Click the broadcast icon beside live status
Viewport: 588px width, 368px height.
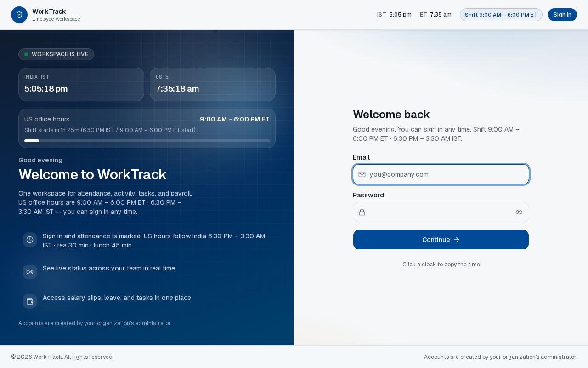click(30, 272)
